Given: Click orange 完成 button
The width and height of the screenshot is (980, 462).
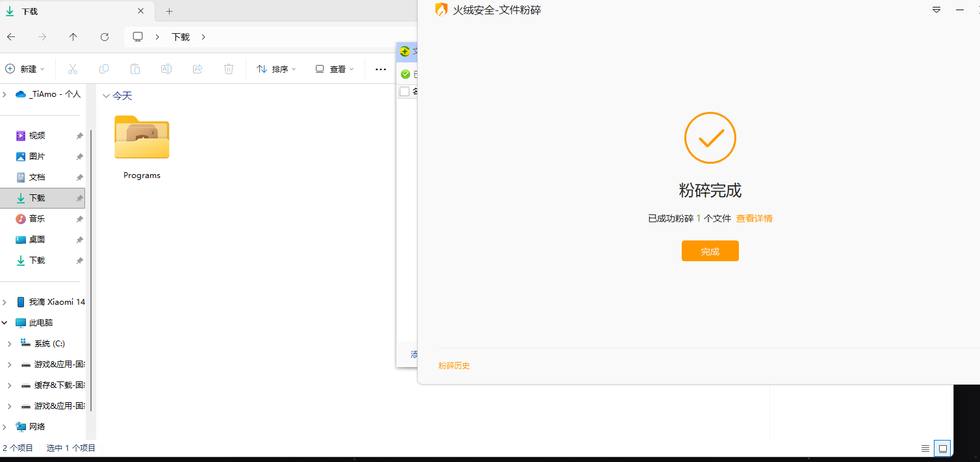Looking at the screenshot, I should pos(710,251).
